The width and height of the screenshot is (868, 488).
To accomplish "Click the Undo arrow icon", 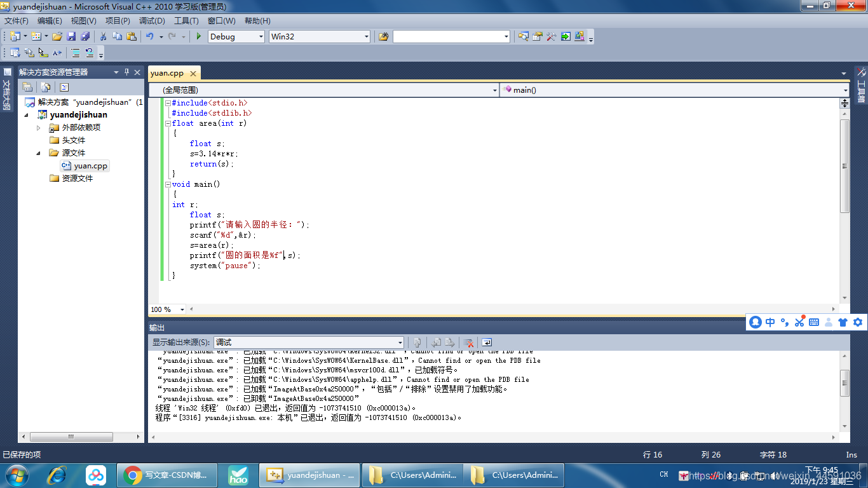I will [x=150, y=37].
